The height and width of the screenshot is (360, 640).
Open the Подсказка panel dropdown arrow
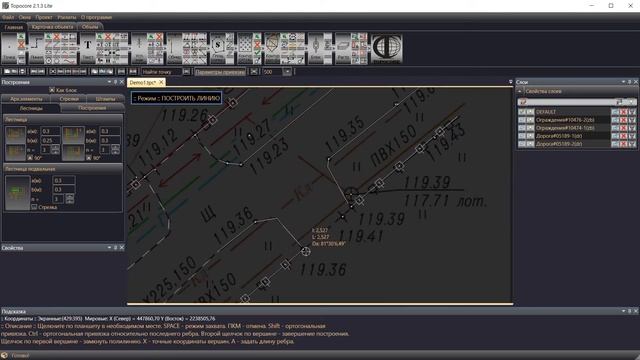(x=623, y=311)
